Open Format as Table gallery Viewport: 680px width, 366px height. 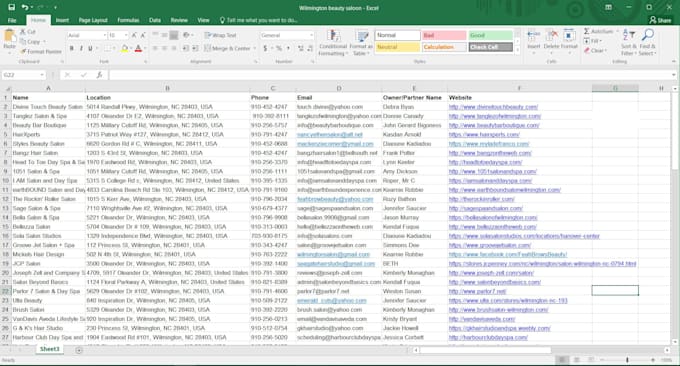point(361,42)
